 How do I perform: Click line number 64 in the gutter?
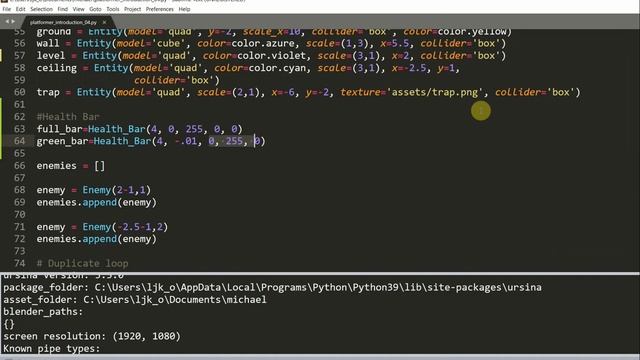pyautogui.click(x=19, y=141)
